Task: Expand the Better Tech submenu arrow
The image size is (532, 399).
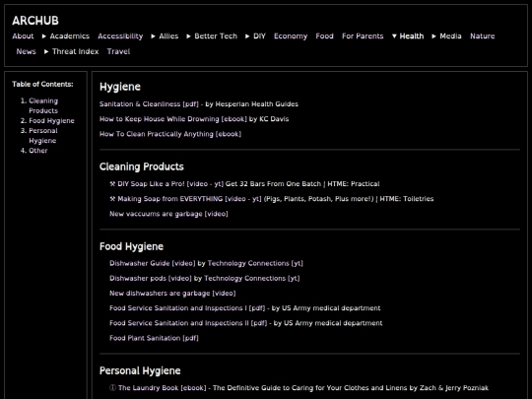Action: [x=188, y=36]
